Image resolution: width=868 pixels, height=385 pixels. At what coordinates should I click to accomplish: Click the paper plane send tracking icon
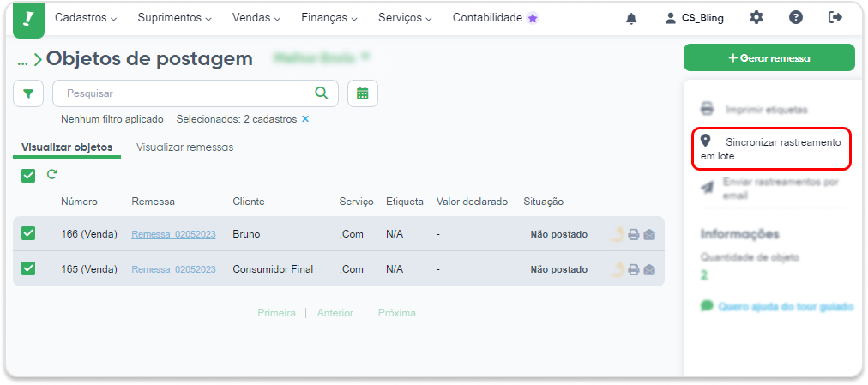point(708,188)
